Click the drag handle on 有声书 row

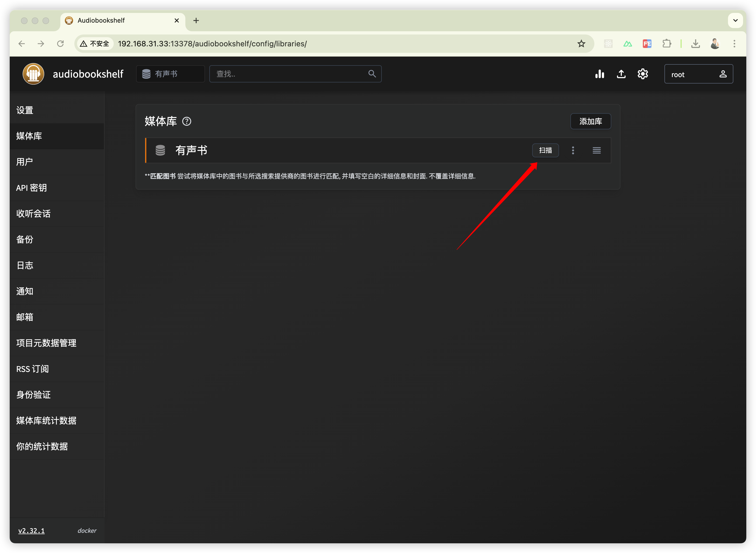pos(597,150)
